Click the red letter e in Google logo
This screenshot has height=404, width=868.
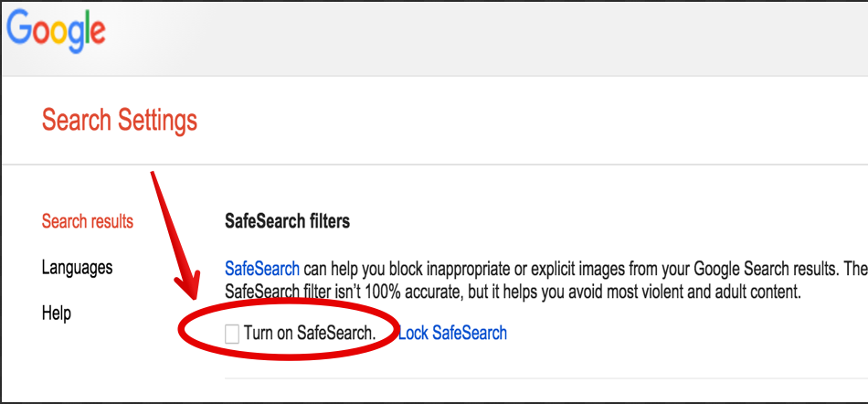point(96,33)
